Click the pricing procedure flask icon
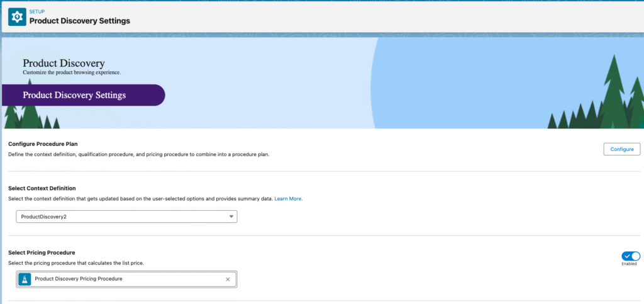Screen dimensions: 644x304 (x=25, y=279)
